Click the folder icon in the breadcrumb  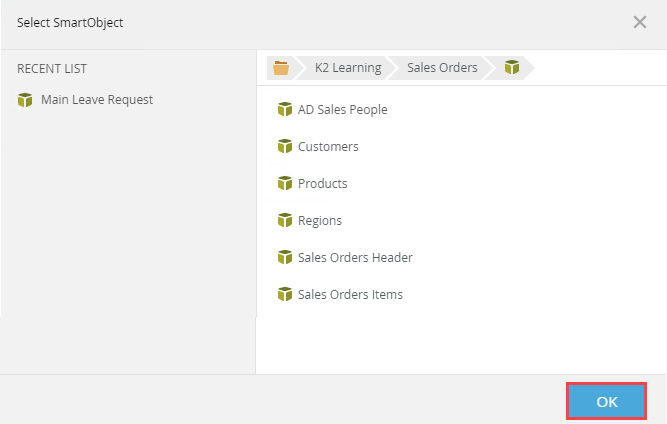click(281, 68)
